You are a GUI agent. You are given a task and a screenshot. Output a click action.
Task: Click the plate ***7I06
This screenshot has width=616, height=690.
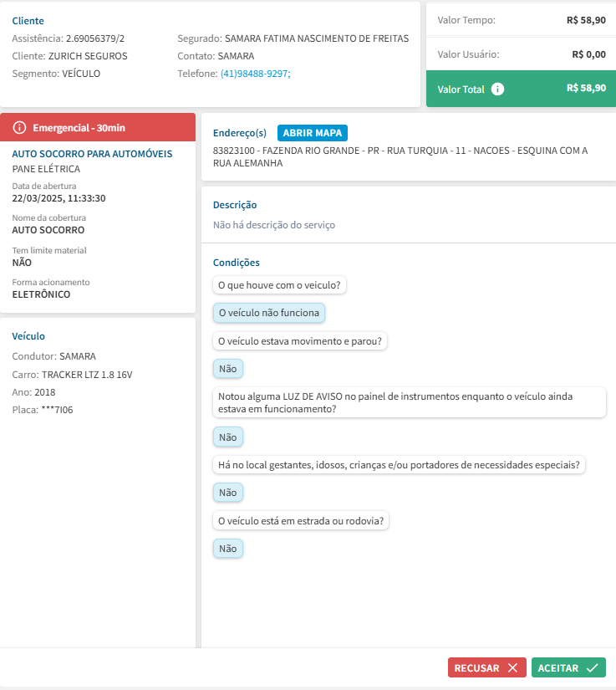(57, 410)
